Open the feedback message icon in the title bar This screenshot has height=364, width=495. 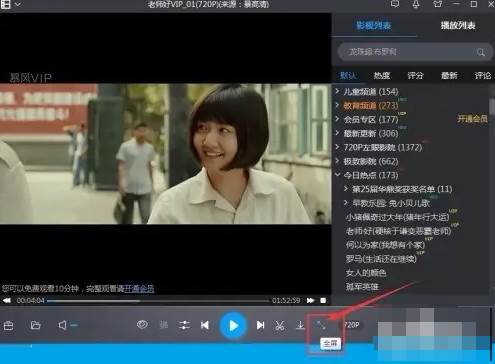coord(395,4)
